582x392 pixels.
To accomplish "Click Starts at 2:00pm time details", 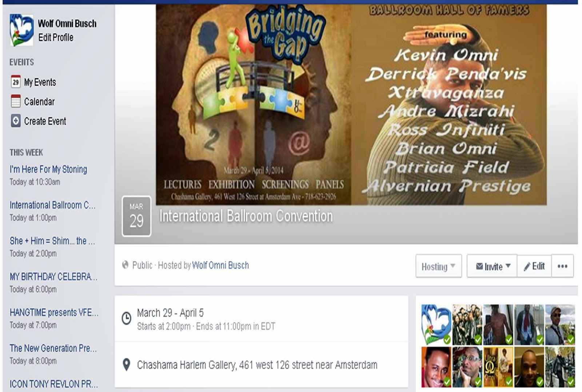I will coord(206,326).
